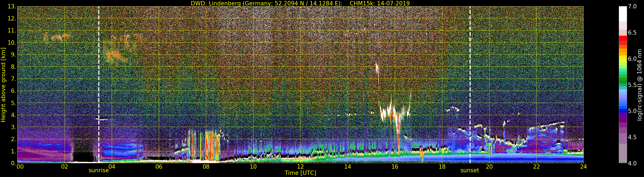Click the white cloud streak at 8 km near 15 UTC
644x177 pixels.
pyautogui.click(x=377, y=68)
